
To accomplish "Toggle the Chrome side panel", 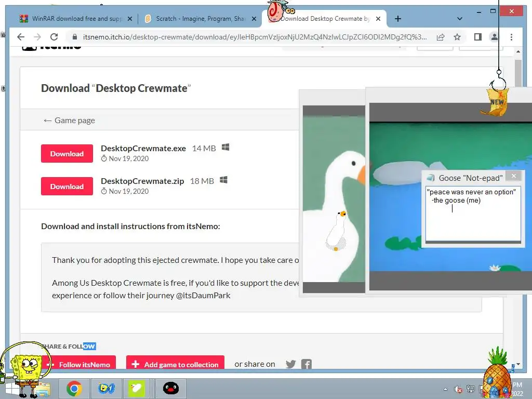I will [x=478, y=37].
